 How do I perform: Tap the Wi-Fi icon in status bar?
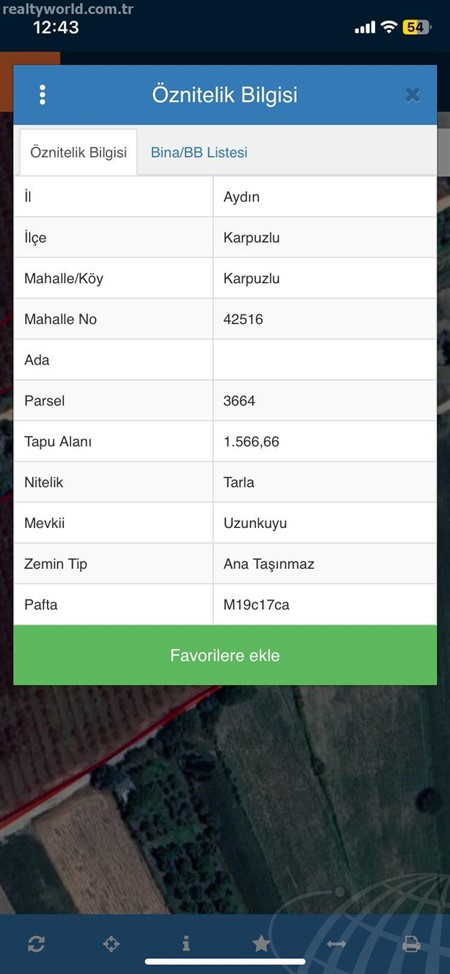coord(389,27)
